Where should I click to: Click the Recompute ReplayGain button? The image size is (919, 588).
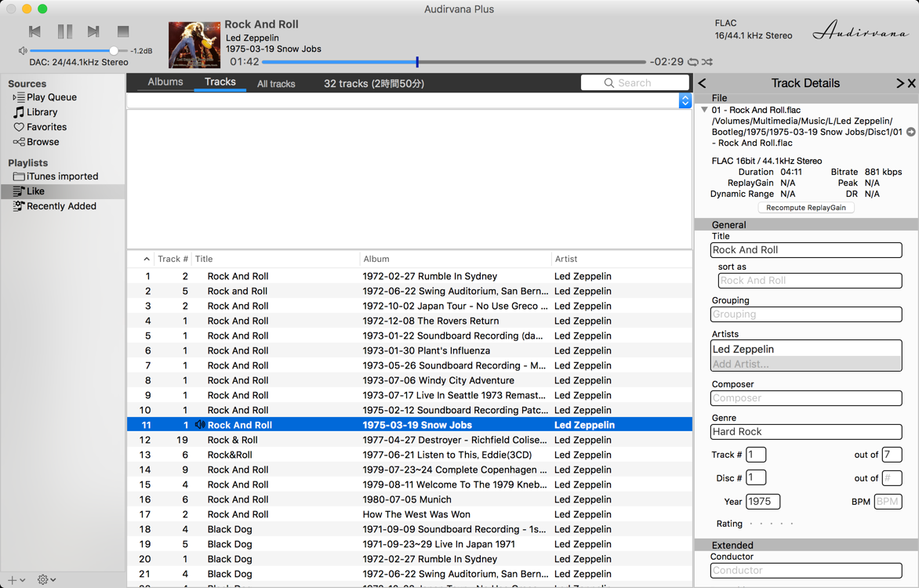coord(806,208)
